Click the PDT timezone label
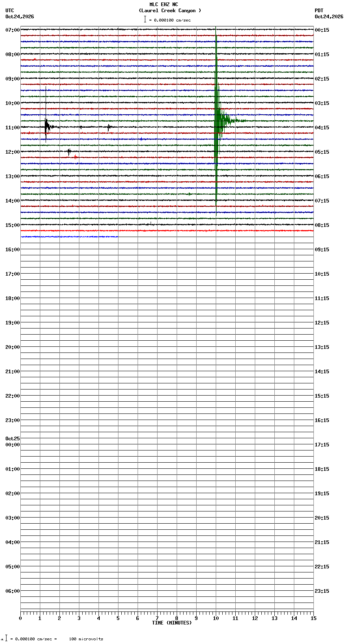Viewport: 346px width, 644px height. 319,11
